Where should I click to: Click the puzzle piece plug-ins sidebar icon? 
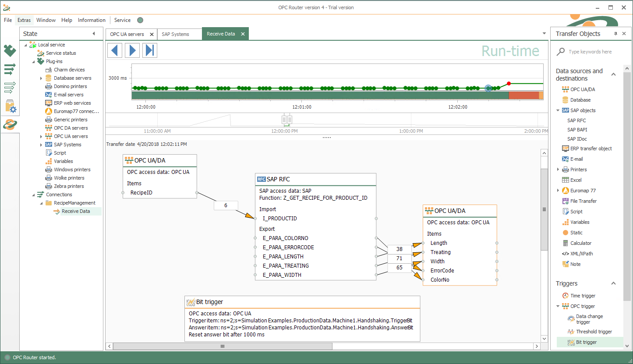point(10,51)
